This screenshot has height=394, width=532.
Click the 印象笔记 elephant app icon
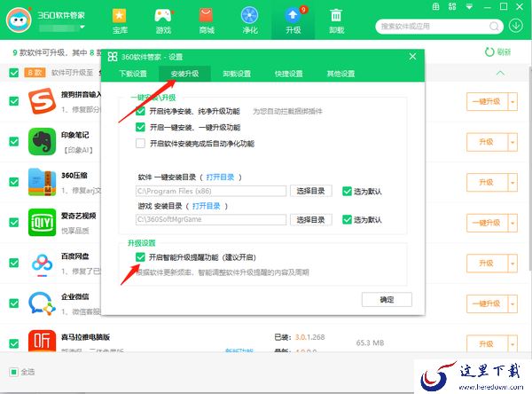(42, 141)
